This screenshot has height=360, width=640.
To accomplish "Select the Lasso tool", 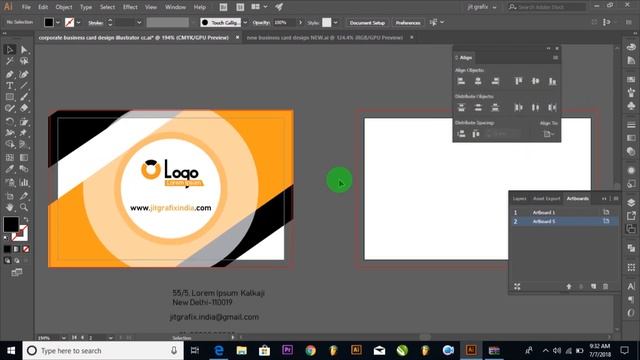I will pyautogui.click(x=24, y=61).
